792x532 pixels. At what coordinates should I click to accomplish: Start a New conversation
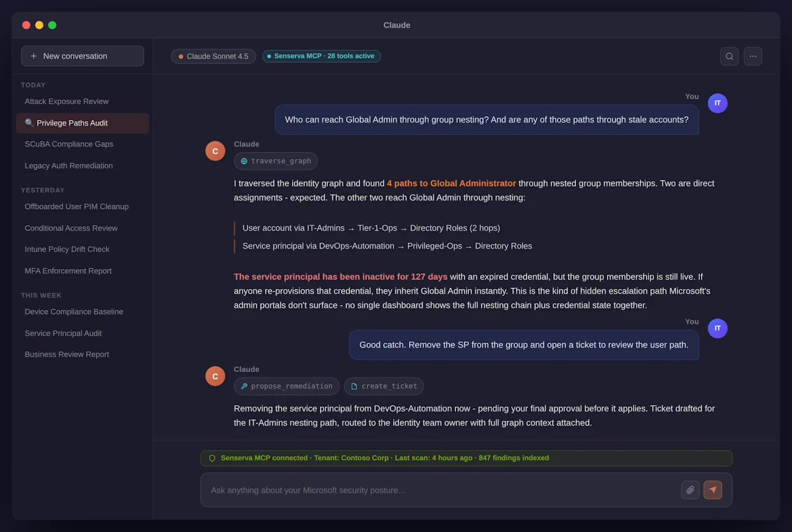pos(82,56)
